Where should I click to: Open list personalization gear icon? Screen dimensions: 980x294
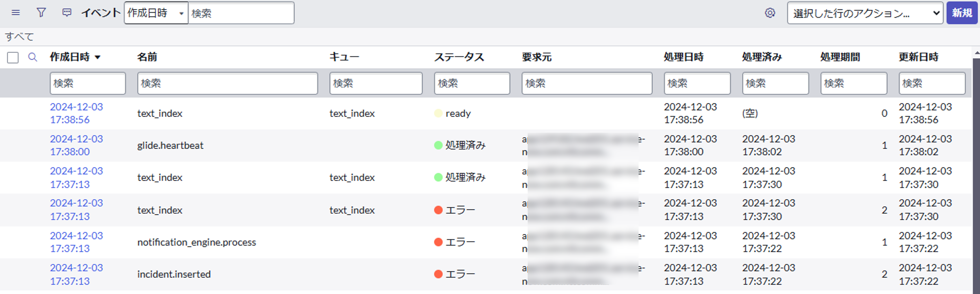770,13
